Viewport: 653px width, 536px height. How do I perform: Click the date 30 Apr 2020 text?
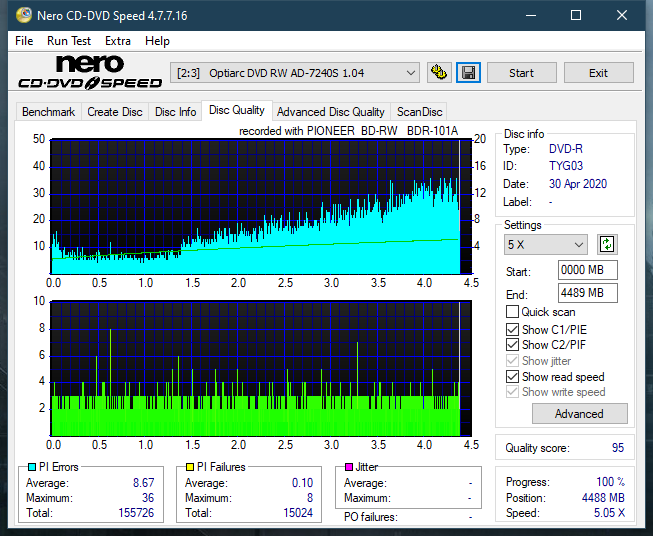pos(578,184)
